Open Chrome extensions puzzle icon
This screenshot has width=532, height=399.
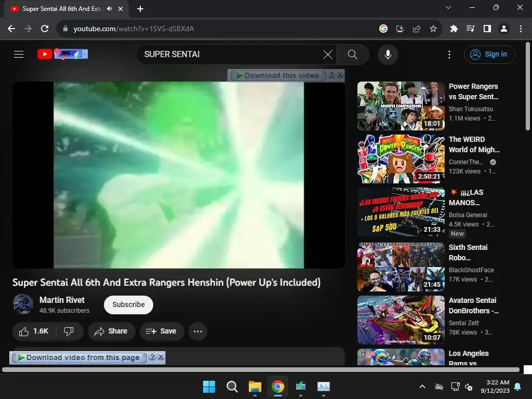[454, 29]
